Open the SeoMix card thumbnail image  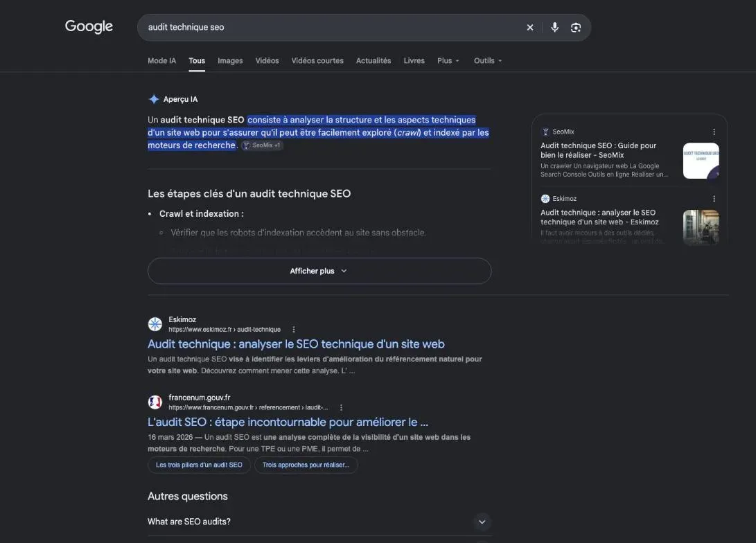(701, 161)
